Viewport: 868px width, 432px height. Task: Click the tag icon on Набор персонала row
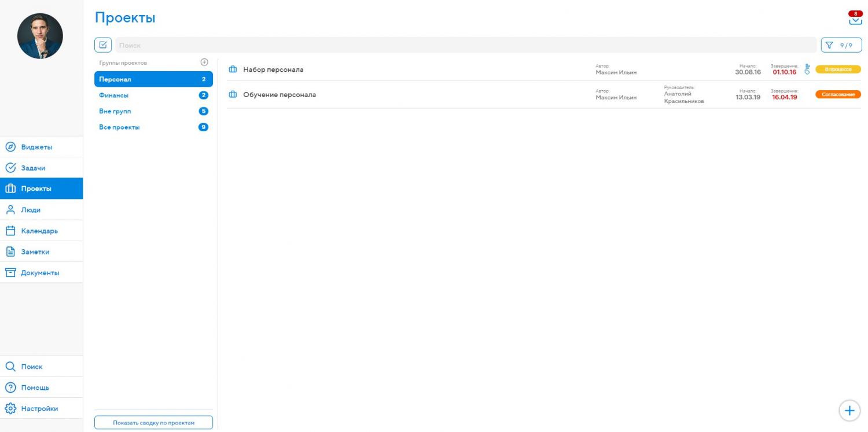tap(807, 72)
